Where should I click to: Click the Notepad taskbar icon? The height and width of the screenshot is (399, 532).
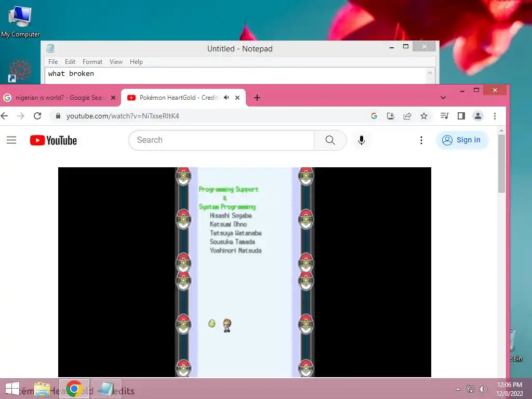(107, 389)
